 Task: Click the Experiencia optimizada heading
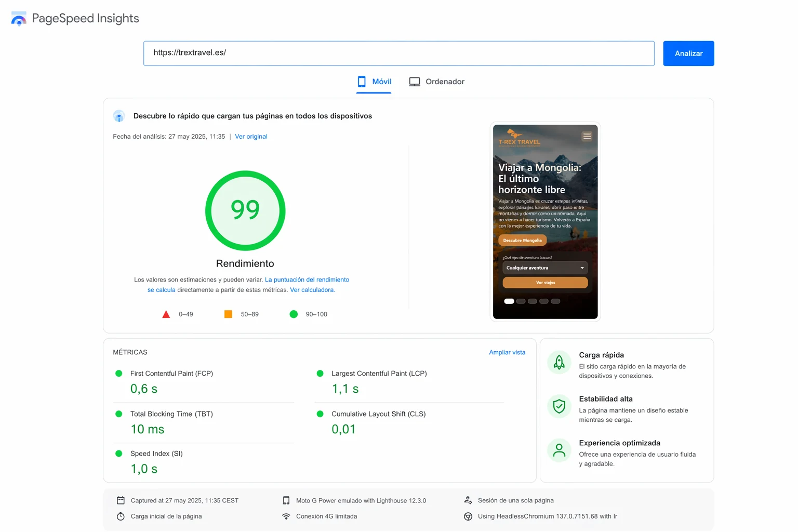pos(620,443)
